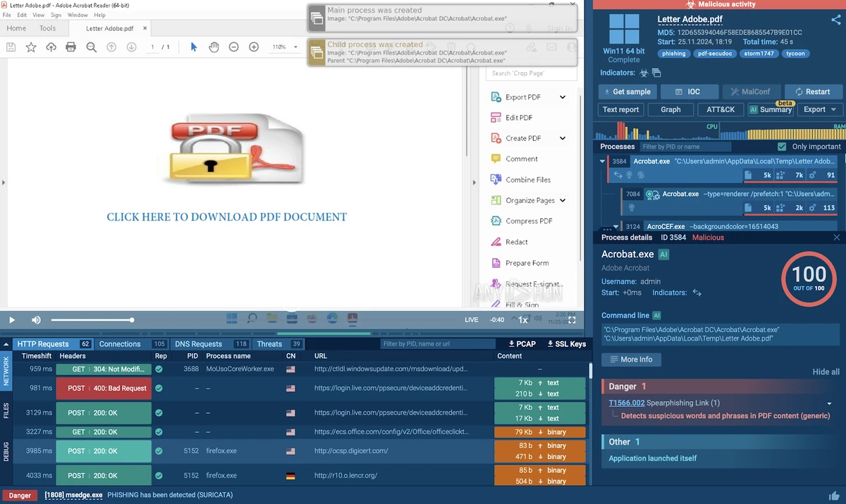846x504 pixels.
Task: Zoom out with the minus circle icon
Action: pyautogui.click(x=234, y=47)
